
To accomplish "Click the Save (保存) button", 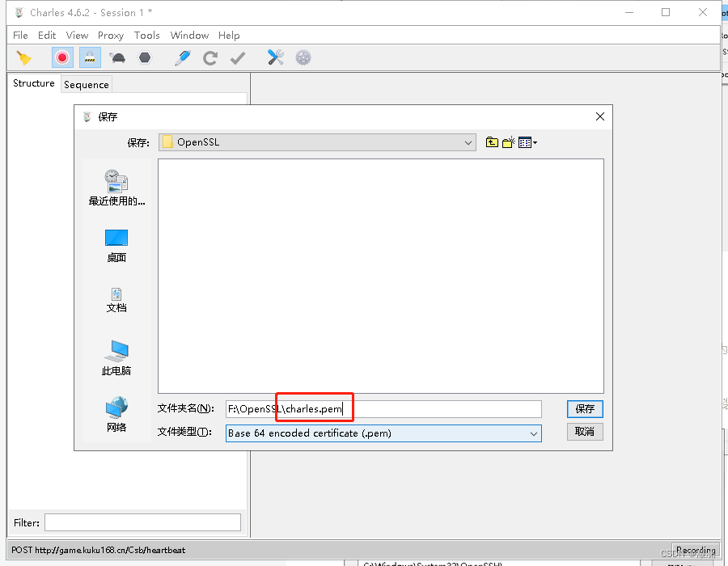I will pos(585,408).
